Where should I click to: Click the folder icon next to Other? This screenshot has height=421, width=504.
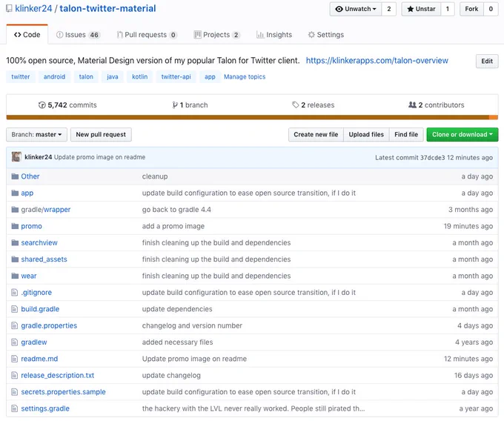(15, 176)
